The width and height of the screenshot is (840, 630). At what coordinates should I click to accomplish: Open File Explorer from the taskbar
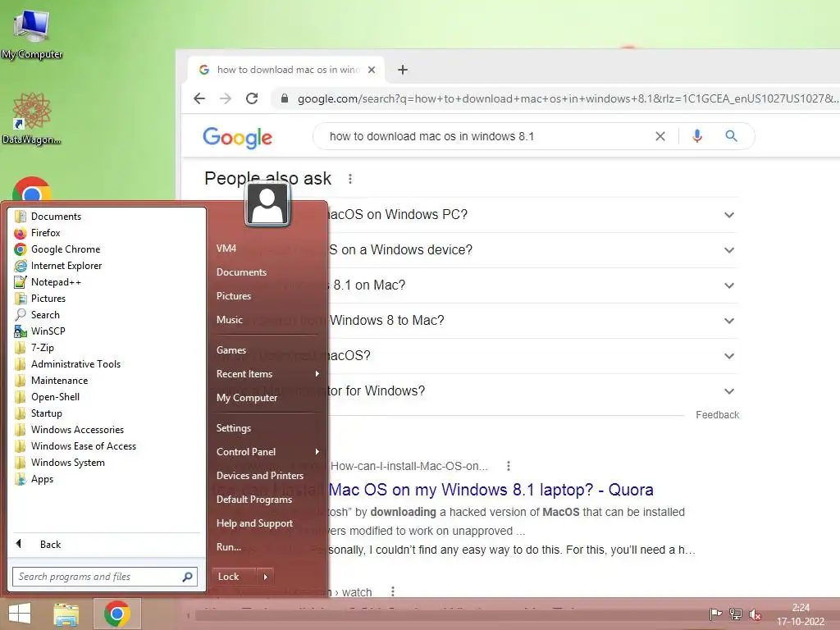[x=66, y=614]
